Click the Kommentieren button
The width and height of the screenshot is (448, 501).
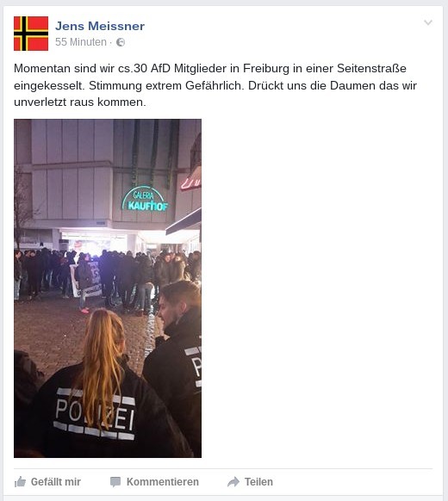pos(154,481)
